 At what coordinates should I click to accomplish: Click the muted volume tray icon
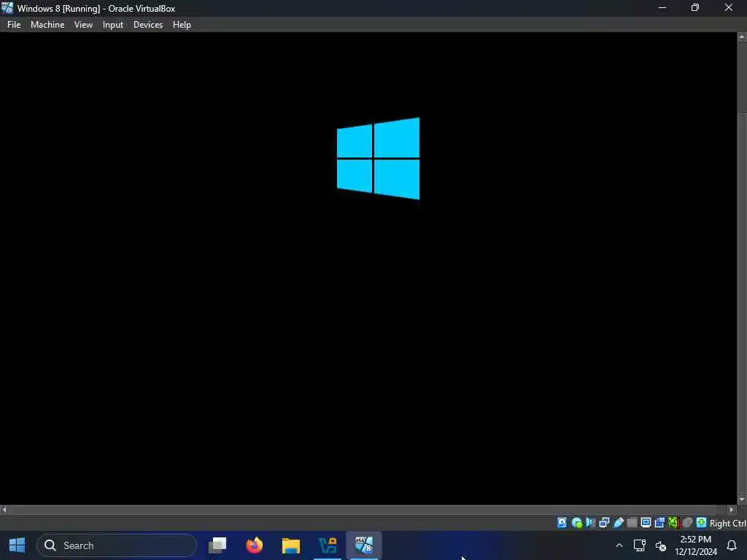[x=661, y=545]
